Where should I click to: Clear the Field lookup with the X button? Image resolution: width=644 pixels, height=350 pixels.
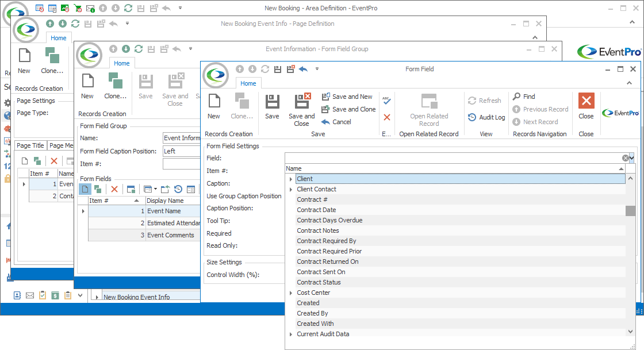(x=625, y=158)
